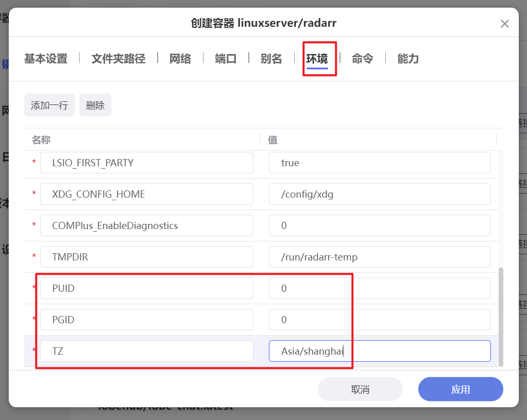Open the 能力 tab
This screenshot has height=420, width=527.
[408, 58]
